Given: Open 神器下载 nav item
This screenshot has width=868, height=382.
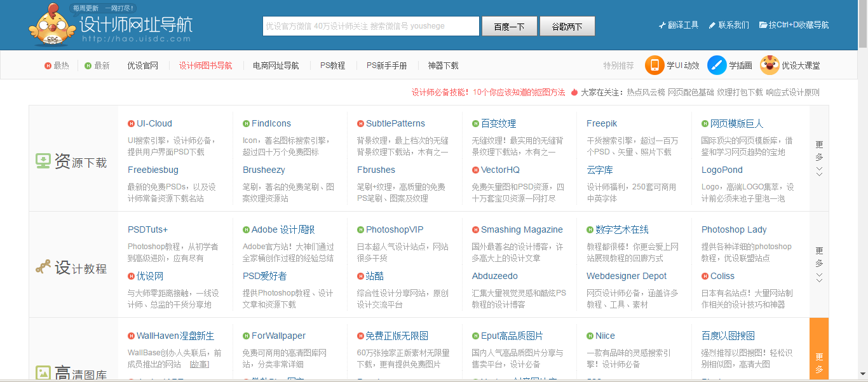Looking at the screenshot, I should 443,65.
